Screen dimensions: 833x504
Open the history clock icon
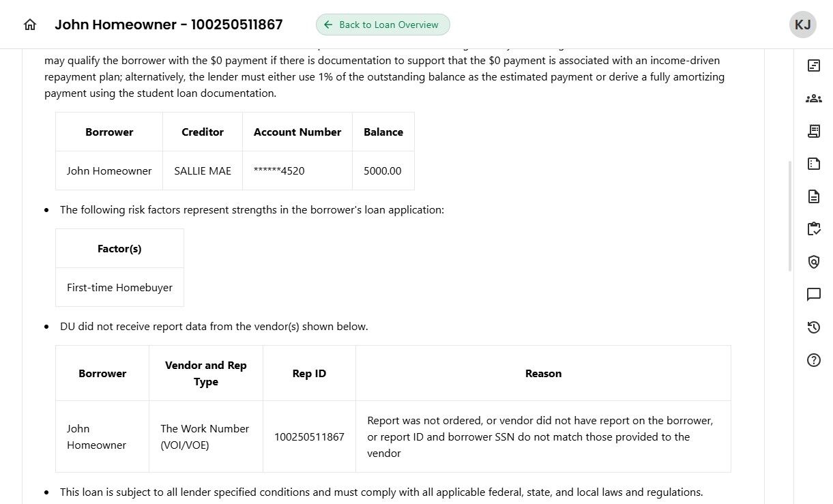[813, 327]
